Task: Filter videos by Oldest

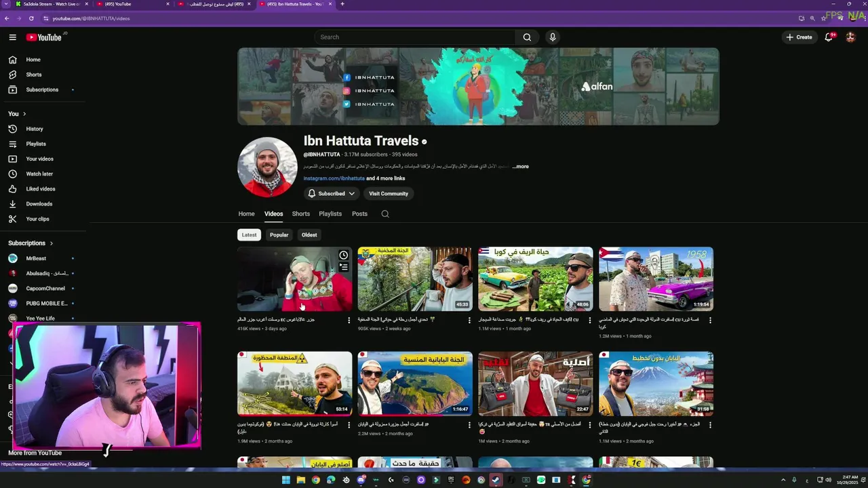Action: point(309,235)
